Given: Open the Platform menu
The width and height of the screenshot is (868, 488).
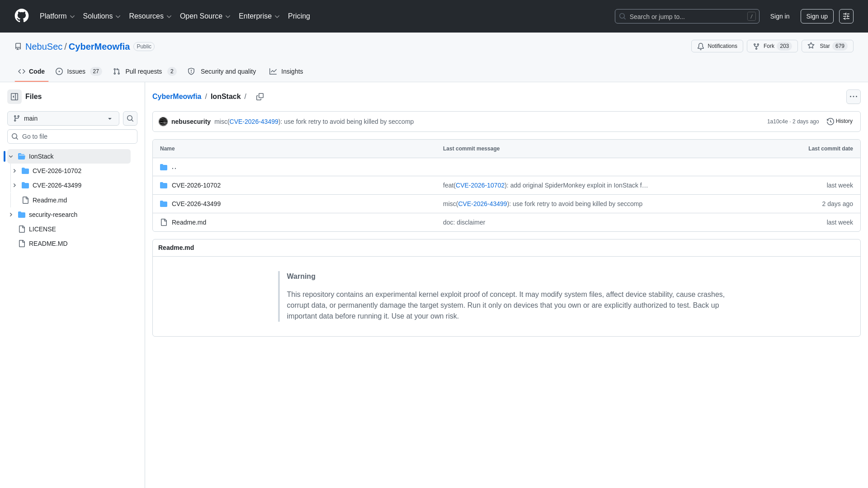Looking at the screenshot, I should point(57,16).
